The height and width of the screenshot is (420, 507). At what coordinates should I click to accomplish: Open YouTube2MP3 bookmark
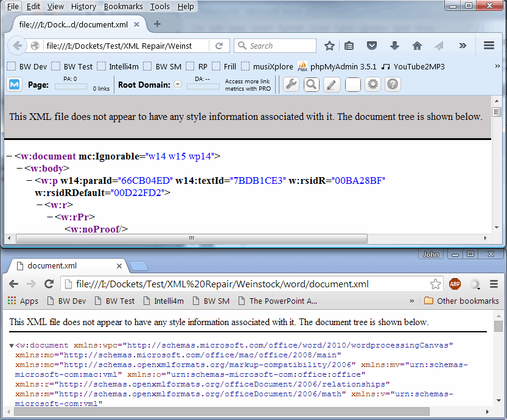tap(413, 66)
